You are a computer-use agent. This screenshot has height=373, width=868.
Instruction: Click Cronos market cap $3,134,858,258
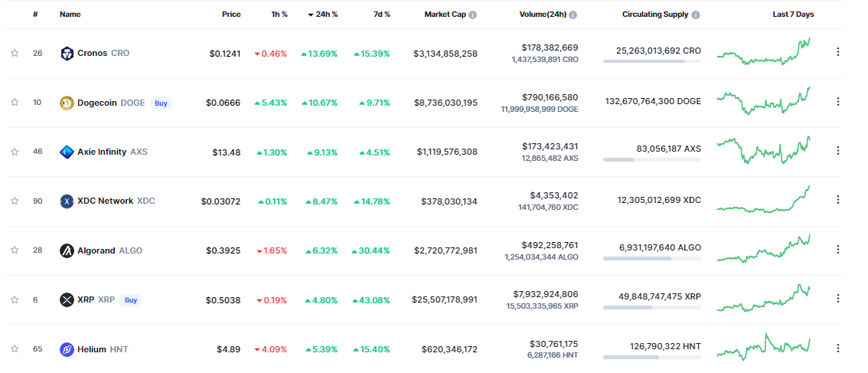(x=445, y=54)
